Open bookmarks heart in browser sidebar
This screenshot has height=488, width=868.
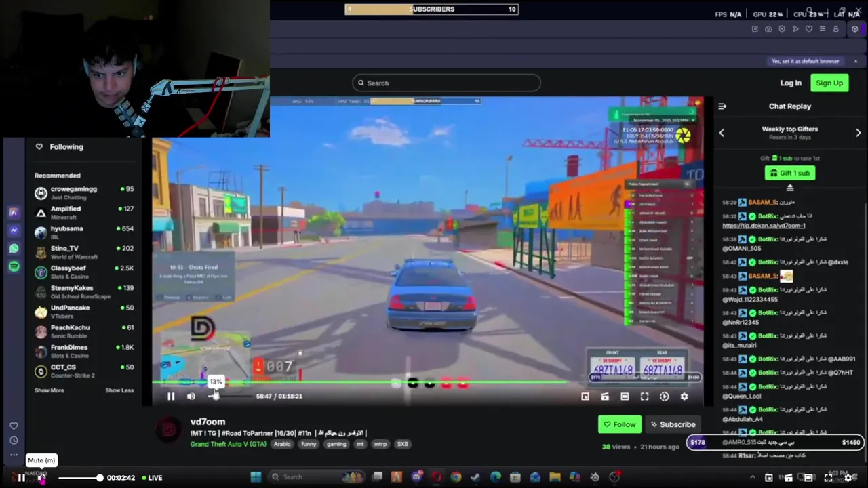click(14, 426)
